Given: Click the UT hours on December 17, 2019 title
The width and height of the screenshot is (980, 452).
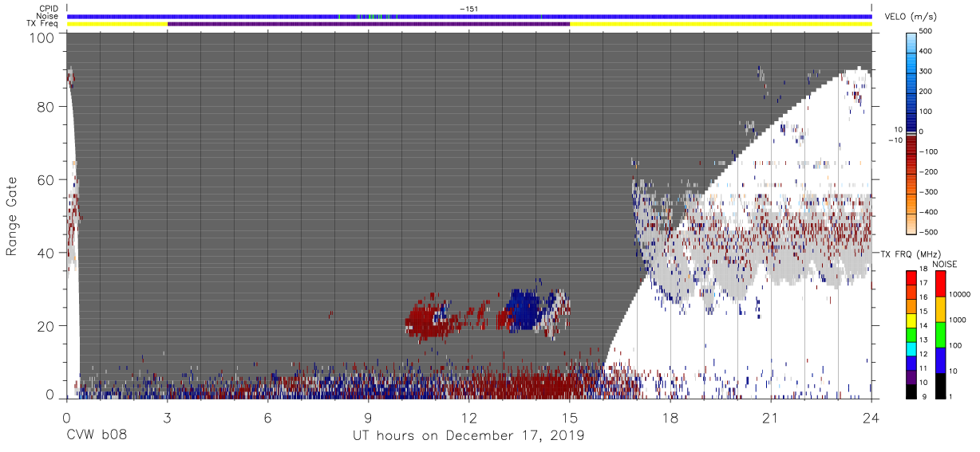Looking at the screenshot, I should click(468, 436).
